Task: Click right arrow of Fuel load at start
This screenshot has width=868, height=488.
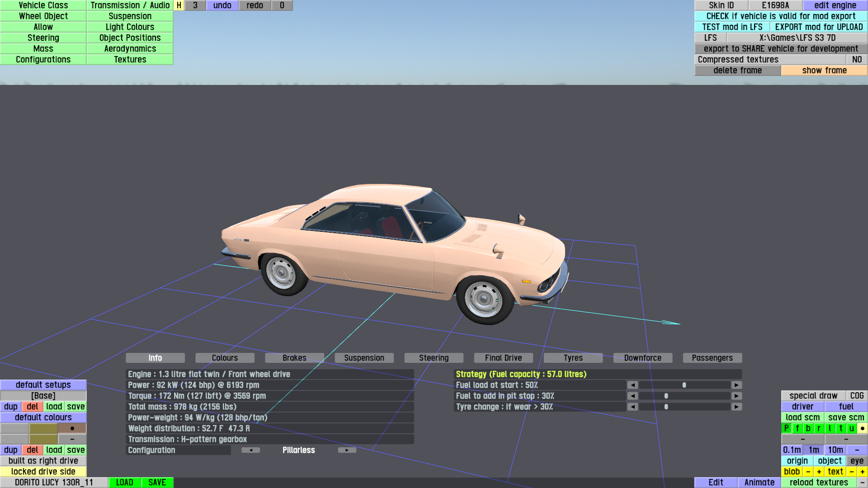Action: [736, 385]
